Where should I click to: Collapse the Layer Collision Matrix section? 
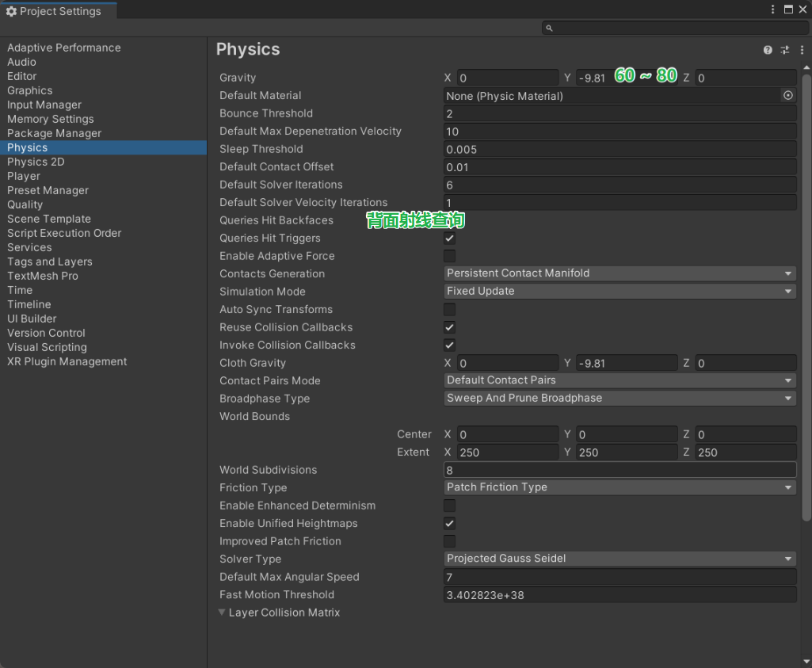point(223,613)
